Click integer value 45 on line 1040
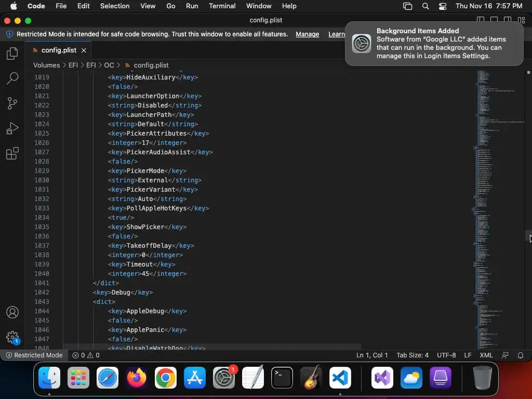532x399 pixels. point(145,274)
